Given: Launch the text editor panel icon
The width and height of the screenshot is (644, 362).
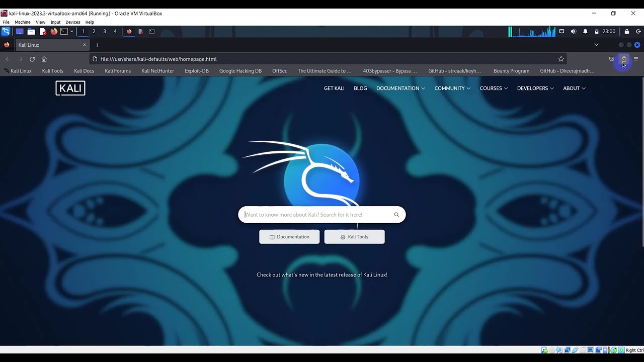Looking at the screenshot, I should click(x=43, y=31).
